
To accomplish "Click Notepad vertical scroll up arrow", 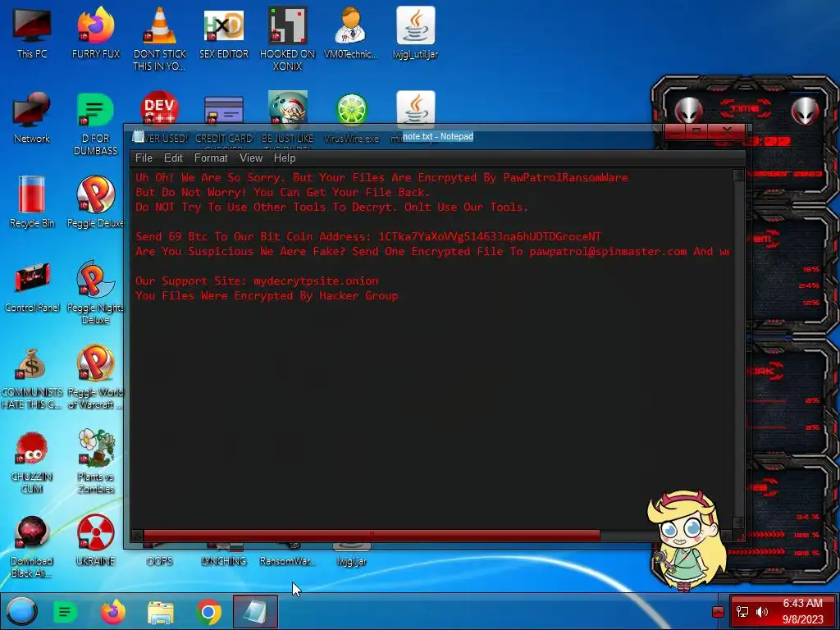I will point(738,176).
